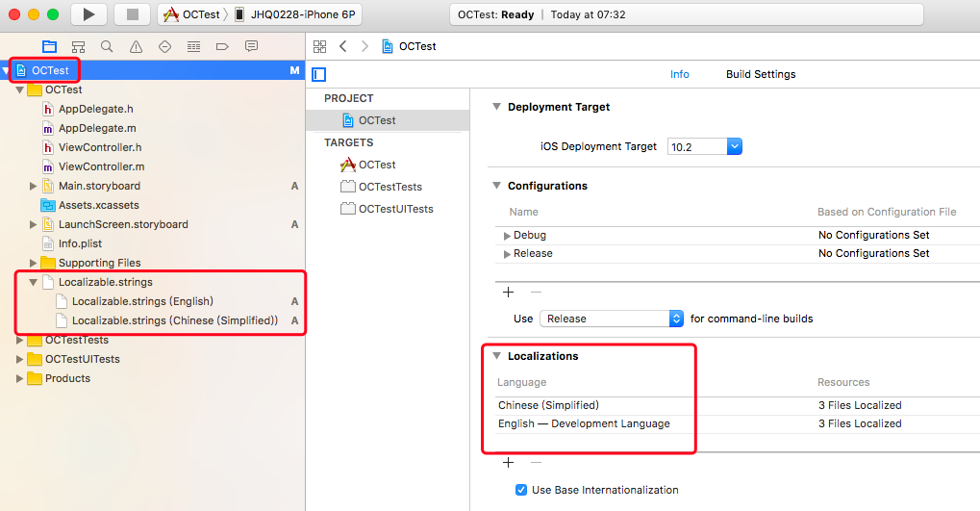The image size is (980, 511).
Task: Remove configuration with the minus button
Action: click(x=537, y=293)
